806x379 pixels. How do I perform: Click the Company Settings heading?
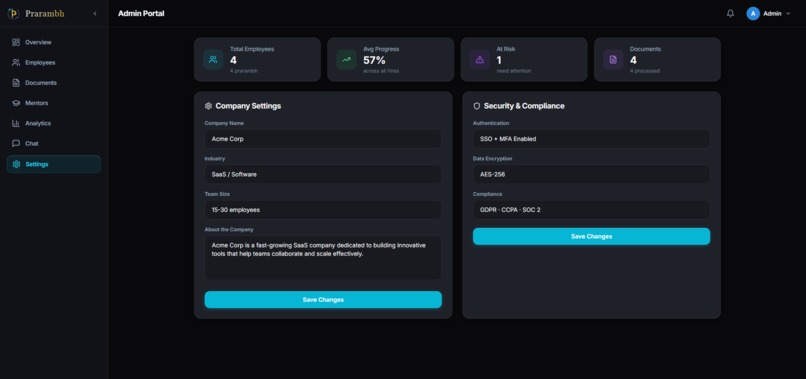248,106
